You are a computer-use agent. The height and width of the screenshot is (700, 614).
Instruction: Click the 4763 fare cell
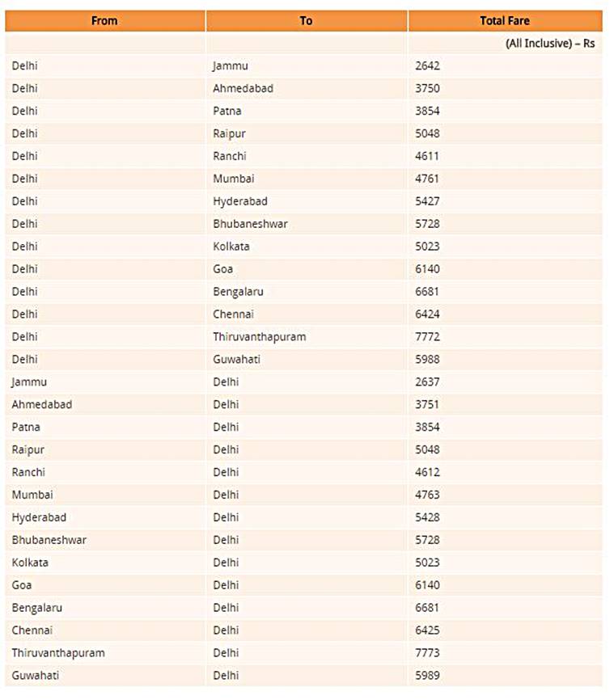[427, 495]
